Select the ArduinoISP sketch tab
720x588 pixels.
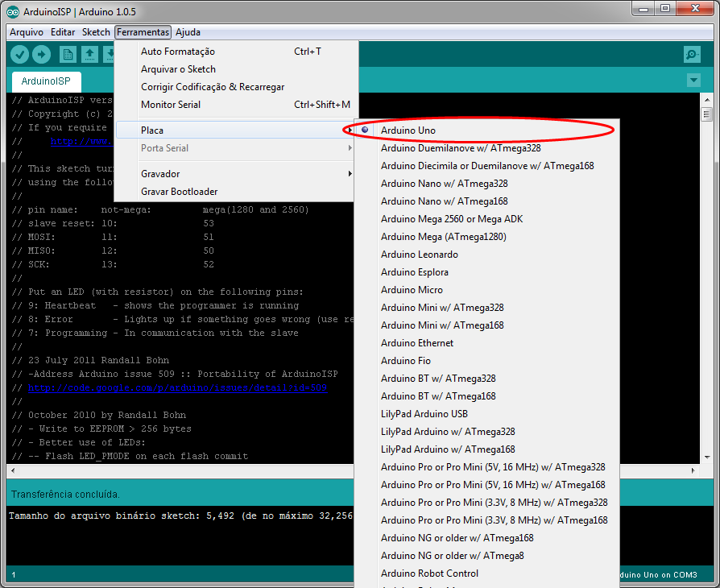(x=46, y=81)
